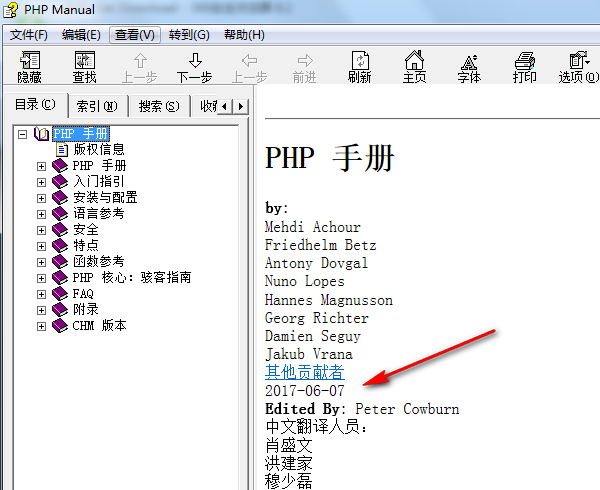Expand the 特点 tree node
The height and width of the screenshot is (490, 600).
coord(41,246)
